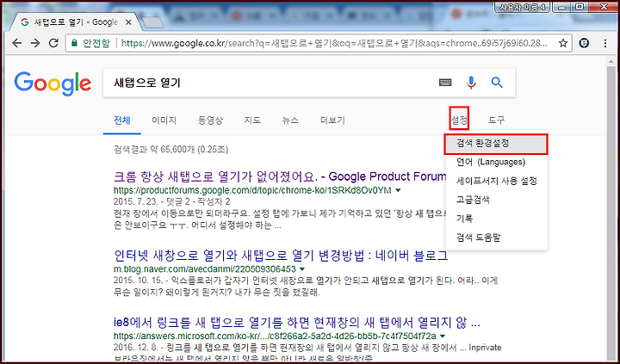Go back with the browser back arrow
The image size is (620, 364).
[x=16, y=43]
